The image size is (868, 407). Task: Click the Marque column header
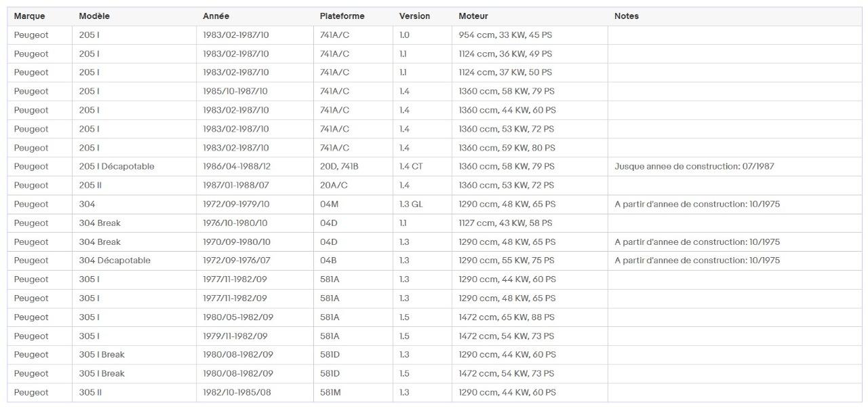[x=29, y=16]
